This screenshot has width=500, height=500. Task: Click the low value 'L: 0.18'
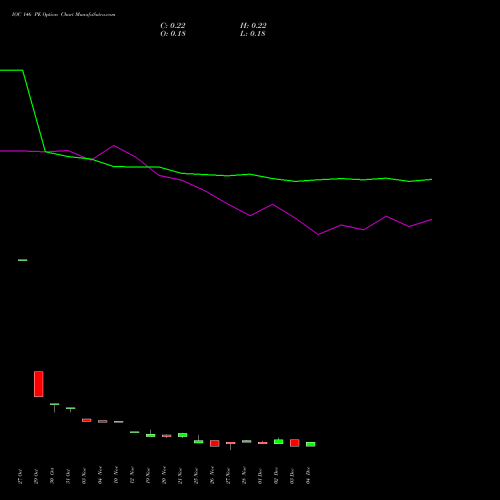[253, 34]
